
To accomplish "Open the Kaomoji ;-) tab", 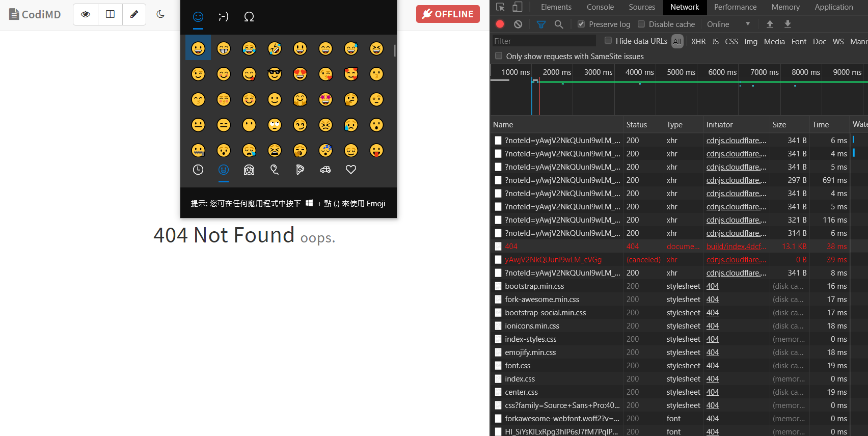I will 224,17.
